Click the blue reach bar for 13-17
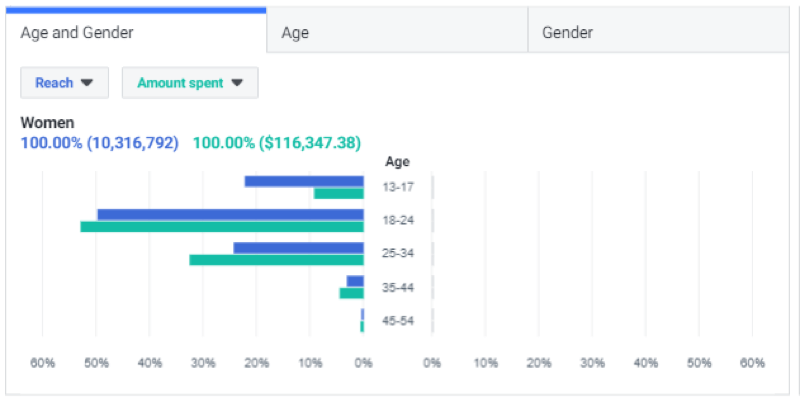The image size is (800, 402). tap(303, 181)
